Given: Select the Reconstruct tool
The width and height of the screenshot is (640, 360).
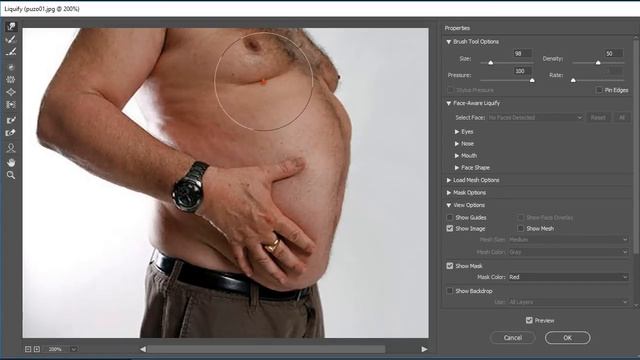Looking at the screenshot, I should point(11,39).
